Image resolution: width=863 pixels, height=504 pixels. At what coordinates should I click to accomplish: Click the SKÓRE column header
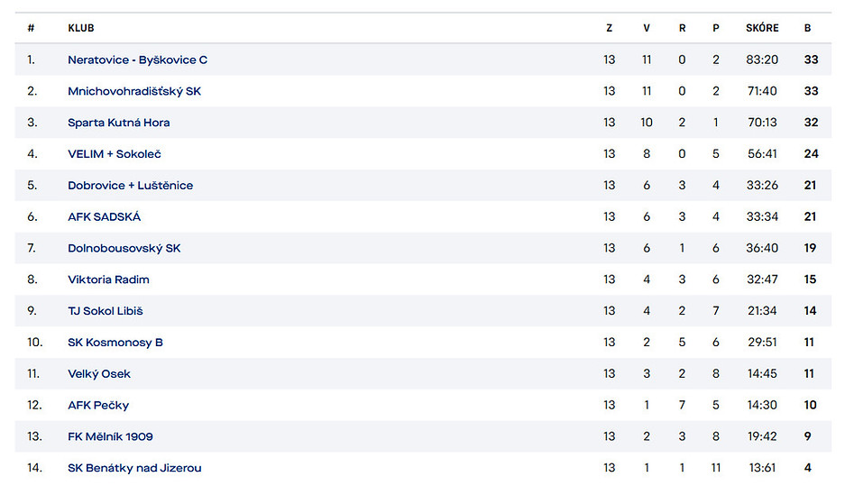tap(762, 28)
